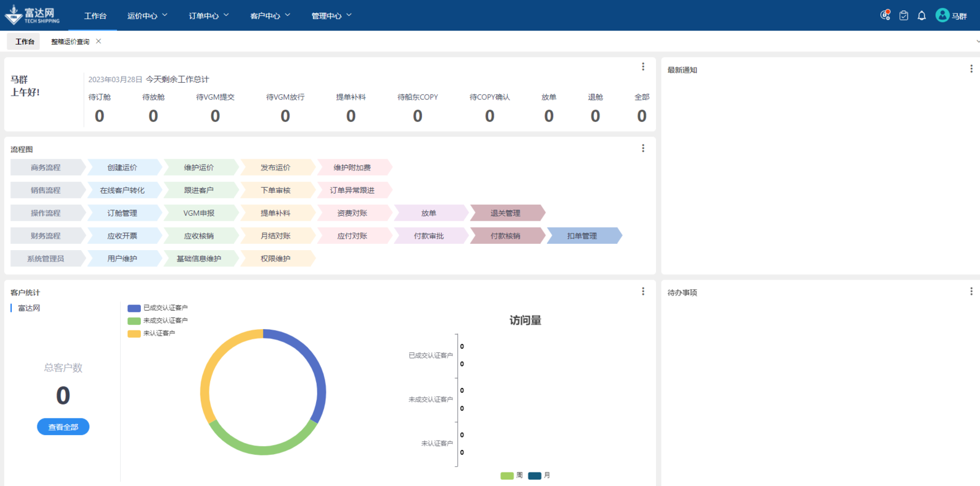Toggle the 未认证客户 chart legend
980x486 pixels.
coord(151,333)
